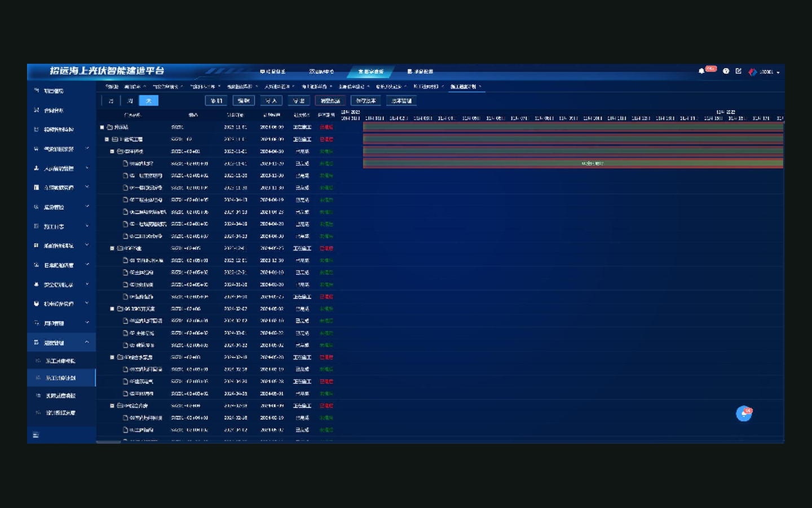812x508 pixels.
Task: Click the 导出 export button
Action: click(299, 100)
